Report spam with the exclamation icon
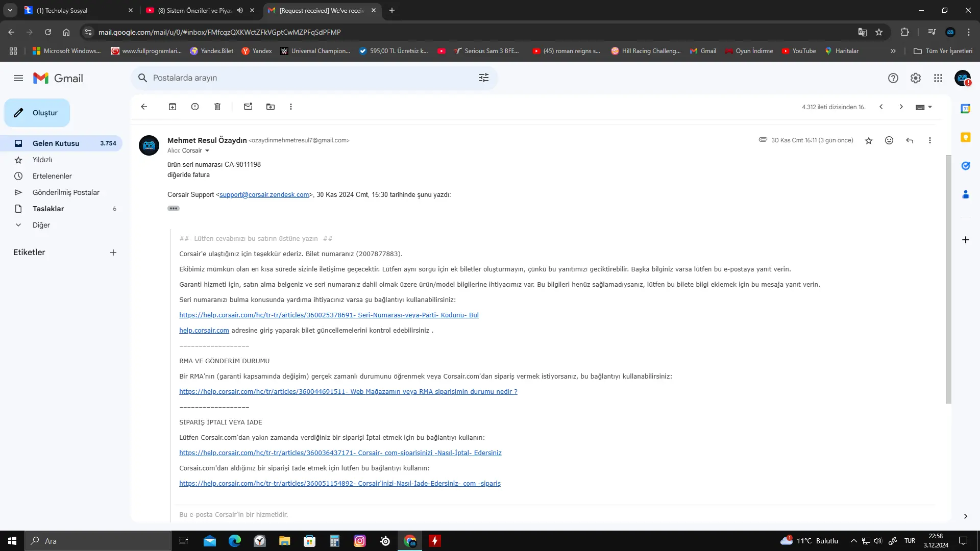Screen dimensions: 980x551 (195, 107)
